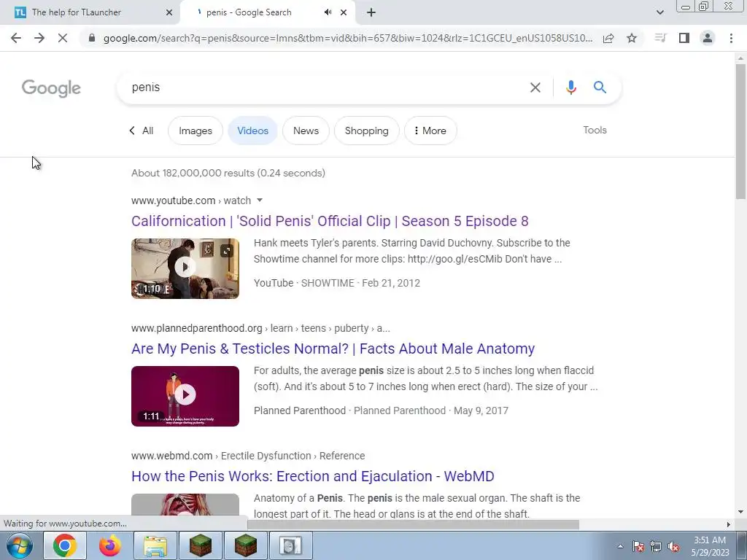Open the WebMD anatomy thumbnail
The height and width of the screenshot is (560, 747).
[185, 506]
